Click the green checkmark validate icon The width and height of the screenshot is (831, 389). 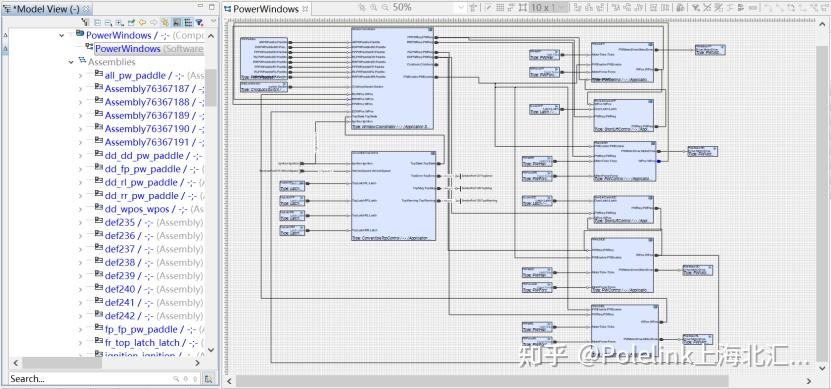(x=131, y=22)
